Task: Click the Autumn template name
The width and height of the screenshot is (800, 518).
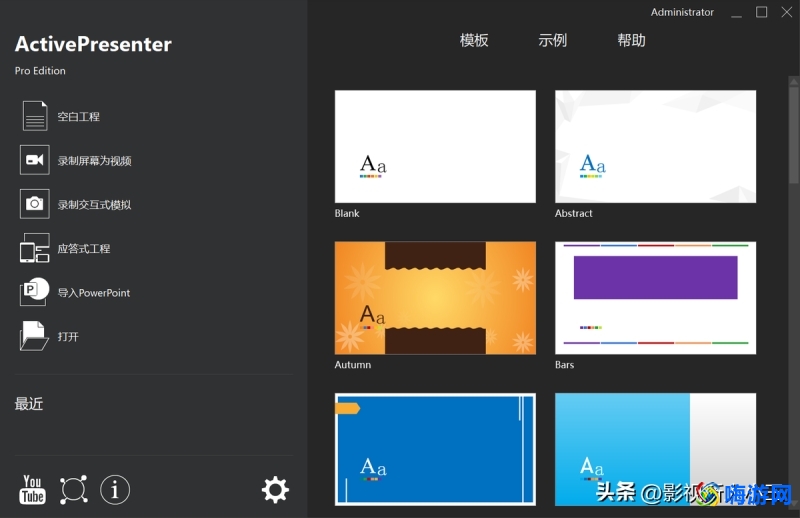Action: tap(353, 365)
